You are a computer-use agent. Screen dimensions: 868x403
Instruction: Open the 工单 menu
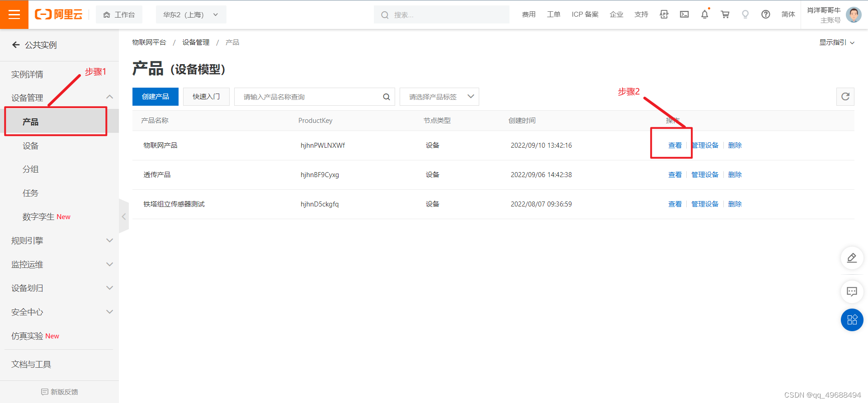click(x=553, y=14)
